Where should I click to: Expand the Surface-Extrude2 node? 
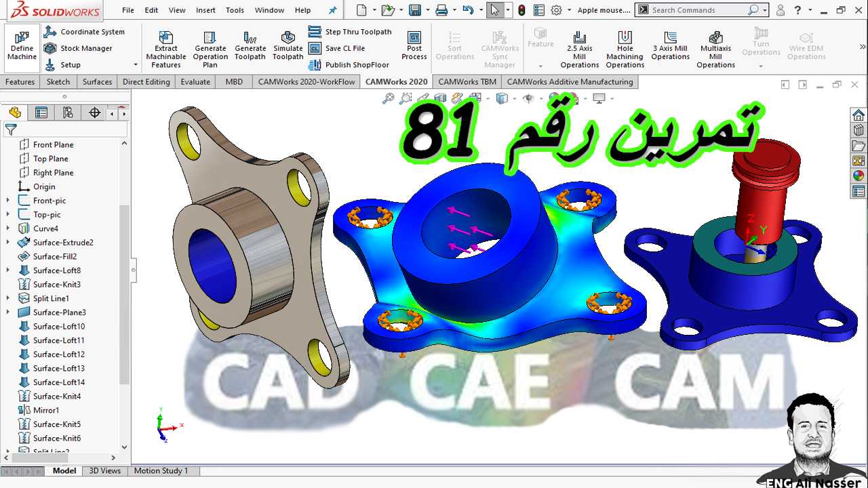coord(8,243)
